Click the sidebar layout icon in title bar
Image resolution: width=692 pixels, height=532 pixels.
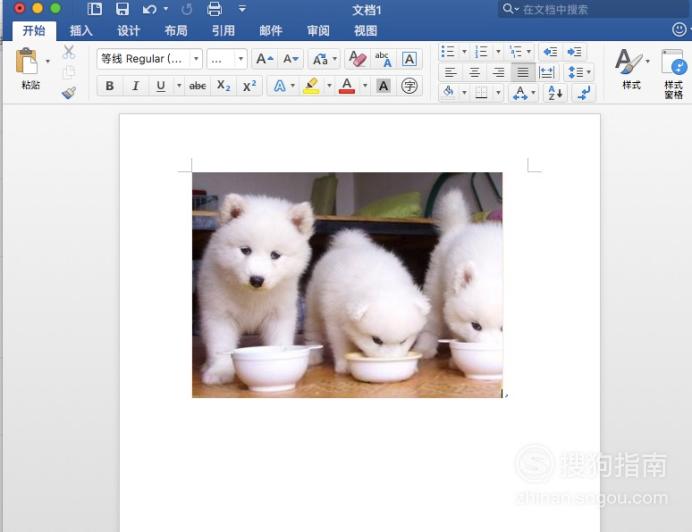(x=94, y=9)
